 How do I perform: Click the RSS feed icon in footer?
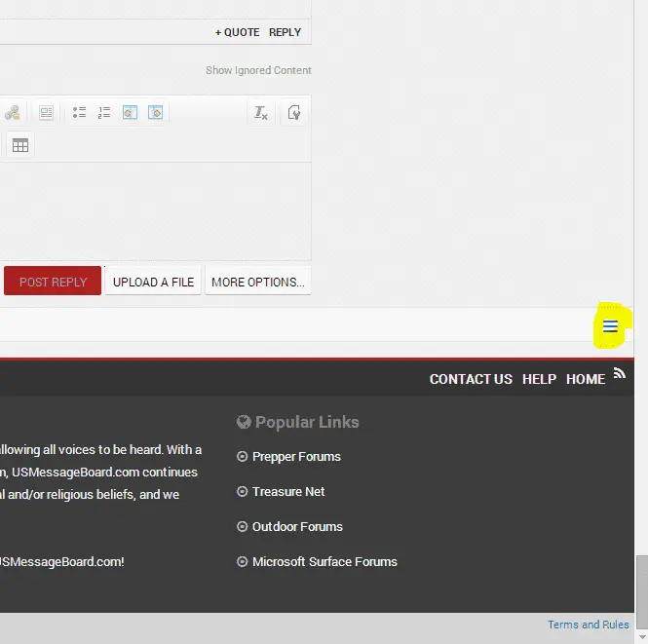619,373
